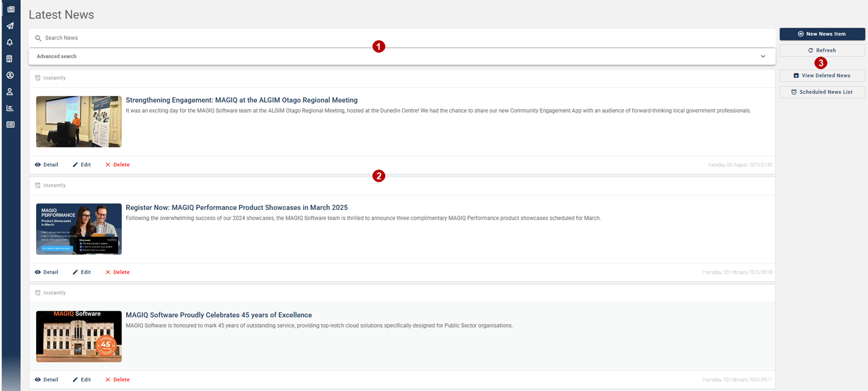Refresh the news list

822,50
